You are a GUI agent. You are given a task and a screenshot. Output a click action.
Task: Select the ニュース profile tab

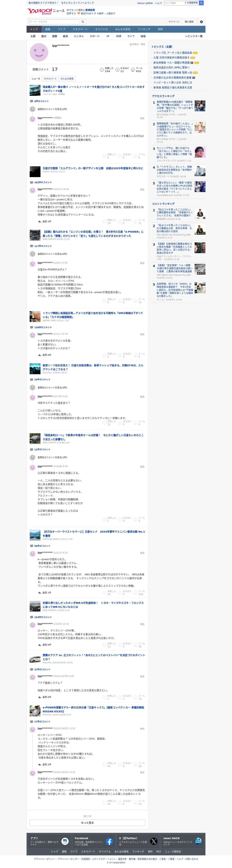[35, 78]
